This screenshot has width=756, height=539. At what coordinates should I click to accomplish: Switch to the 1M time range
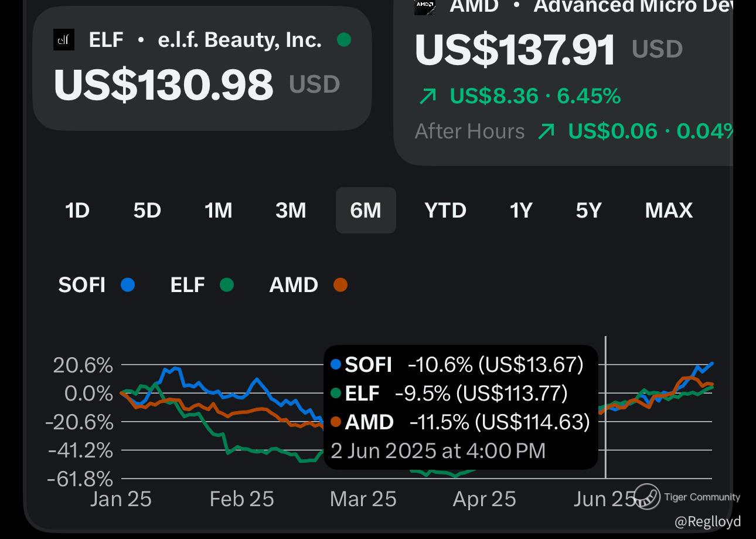(218, 211)
